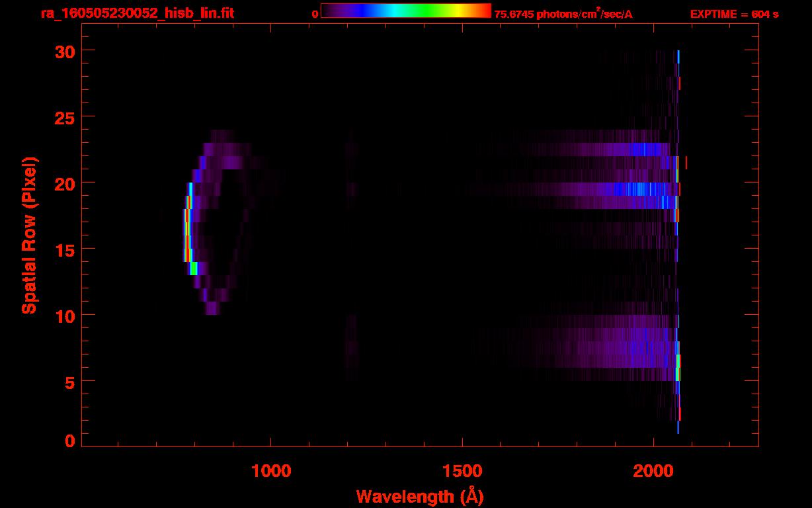Click the 1000 wavelength tick label
This screenshot has width=812, height=508.
272,471
